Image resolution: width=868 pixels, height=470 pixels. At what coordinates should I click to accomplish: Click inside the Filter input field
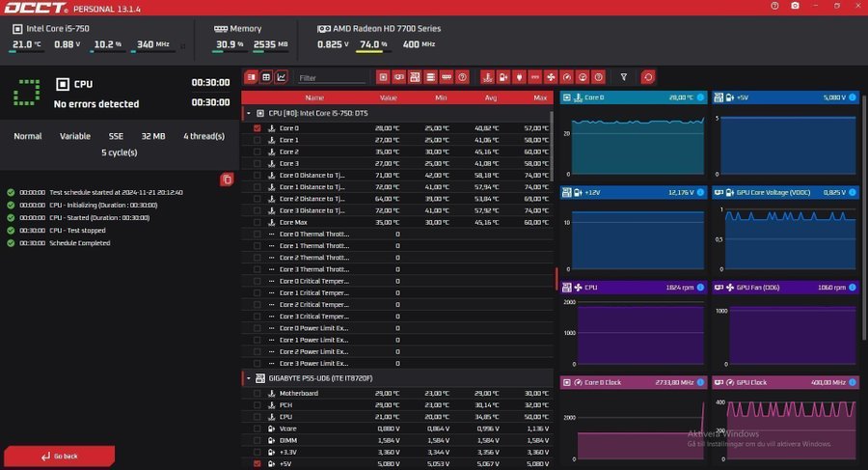[x=331, y=77]
